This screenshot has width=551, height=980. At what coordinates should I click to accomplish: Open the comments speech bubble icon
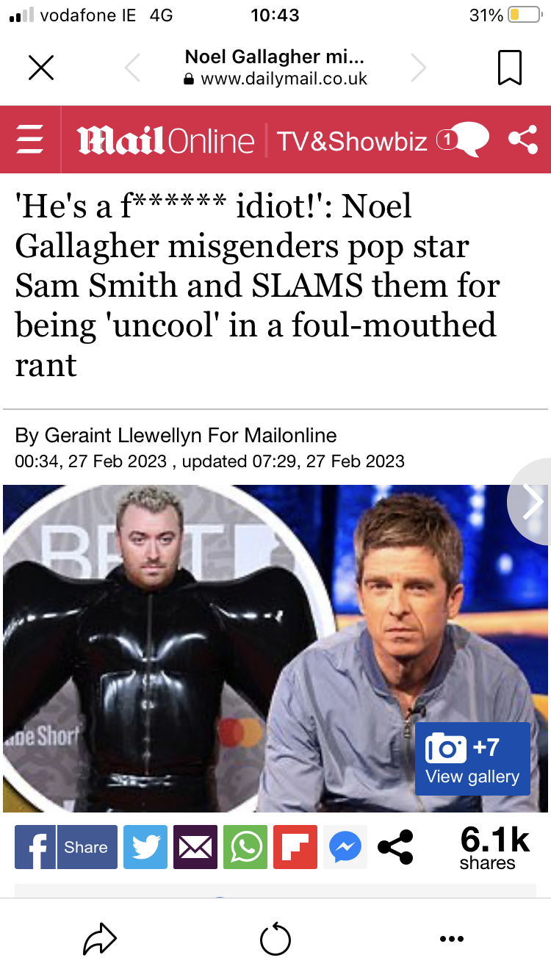pyautogui.click(x=464, y=140)
